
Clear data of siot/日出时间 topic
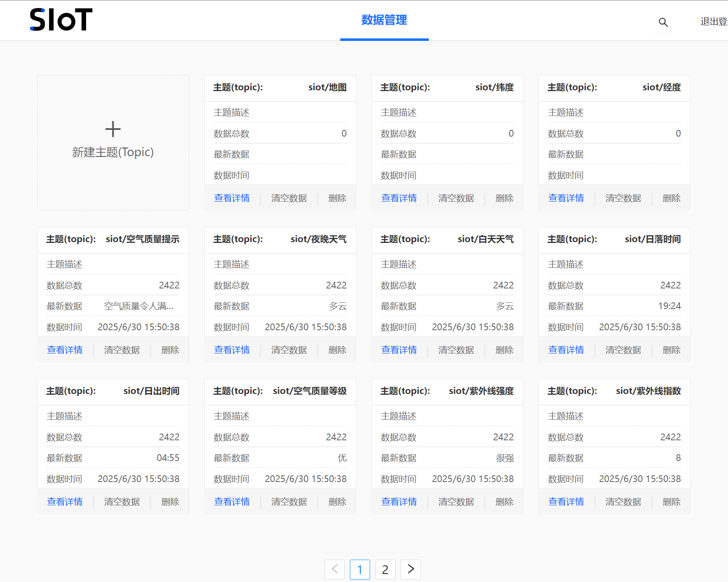pyautogui.click(x=122, y=501)
